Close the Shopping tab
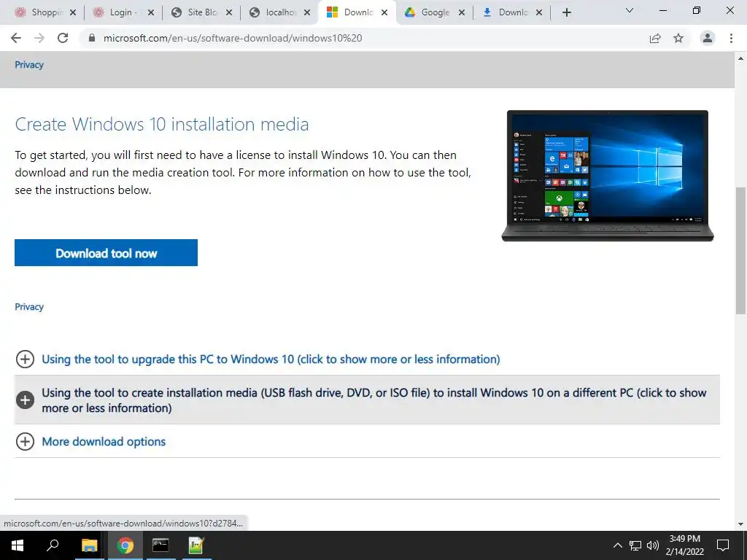Screen dimensions: 747x560 pyautogui.click(x=73, y=13)
